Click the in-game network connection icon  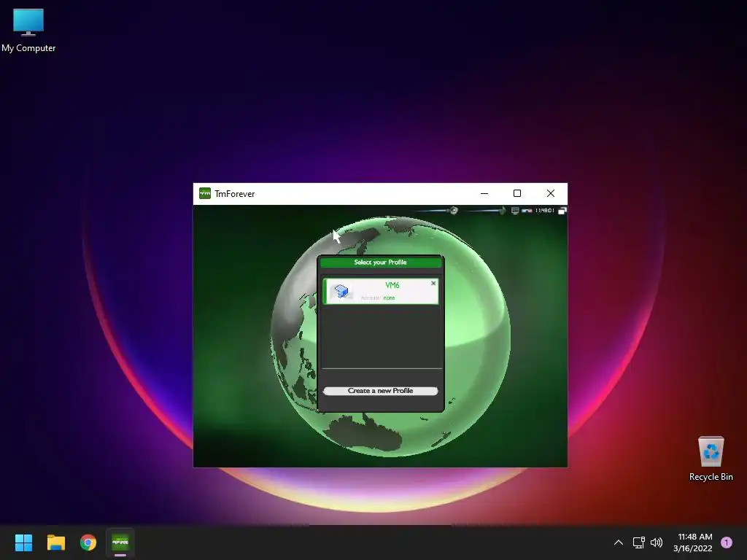527,211
